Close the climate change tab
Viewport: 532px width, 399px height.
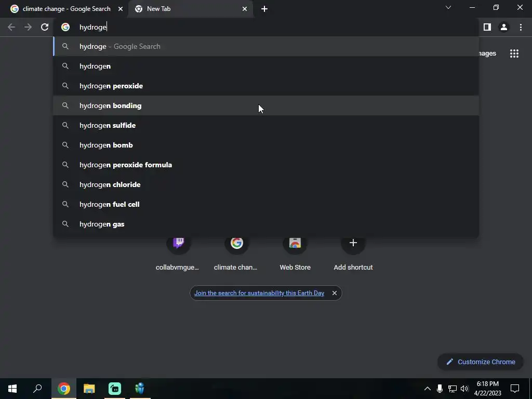click(121, 9)
